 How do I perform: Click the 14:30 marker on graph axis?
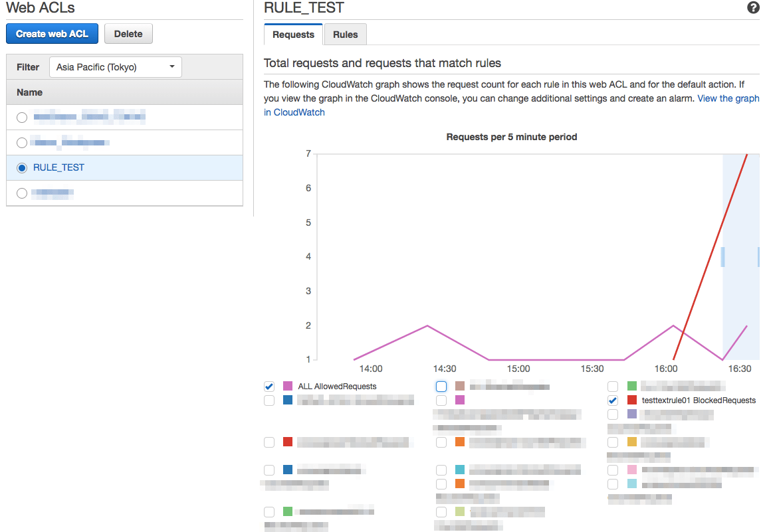[445, 369]
